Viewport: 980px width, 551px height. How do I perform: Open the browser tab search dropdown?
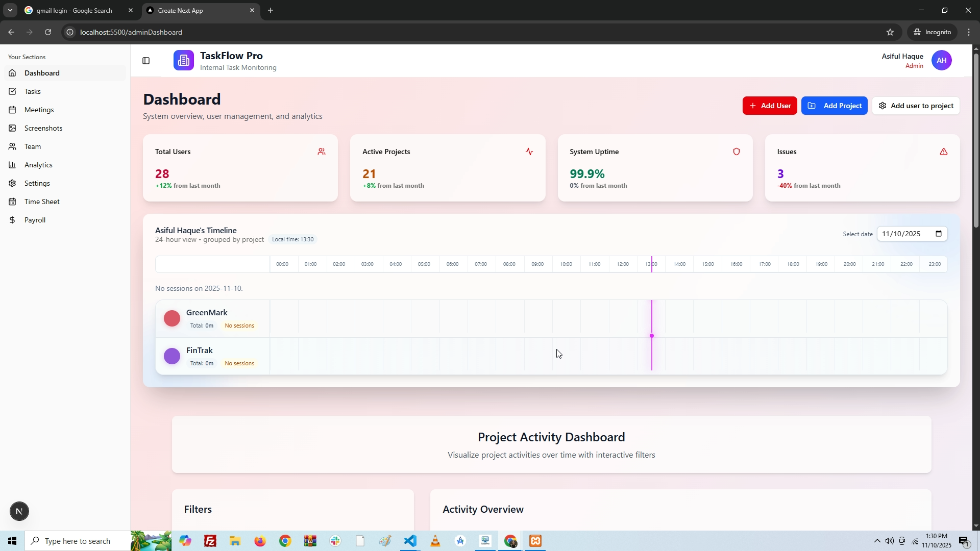pos(10,10)
